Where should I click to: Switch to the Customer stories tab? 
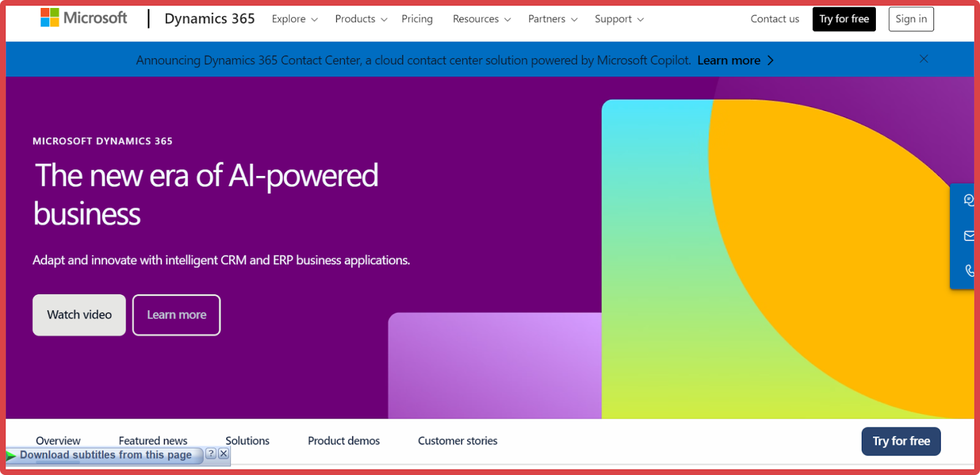pos(458,441)
